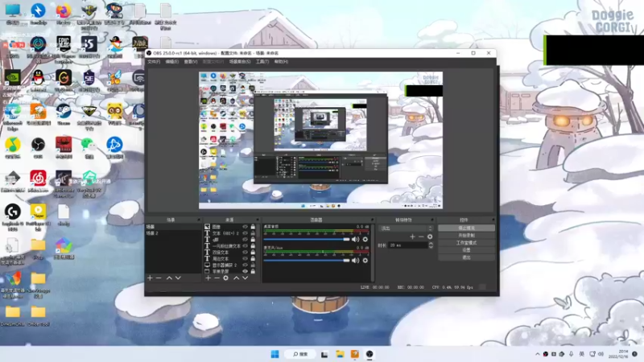
Task: Toggle visibility of 文本 (GDI+) 2 source
Action: [246, 233]
